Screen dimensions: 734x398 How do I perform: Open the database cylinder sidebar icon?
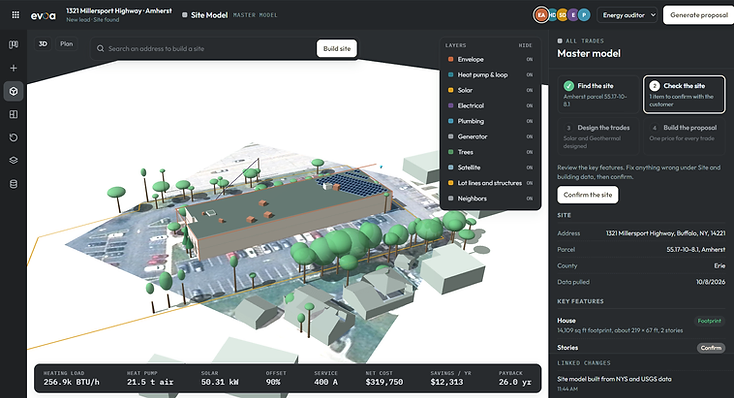14,184
